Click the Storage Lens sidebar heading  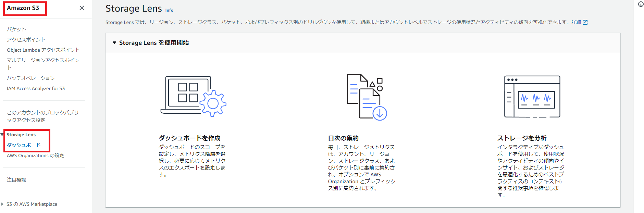click(21, 135)
